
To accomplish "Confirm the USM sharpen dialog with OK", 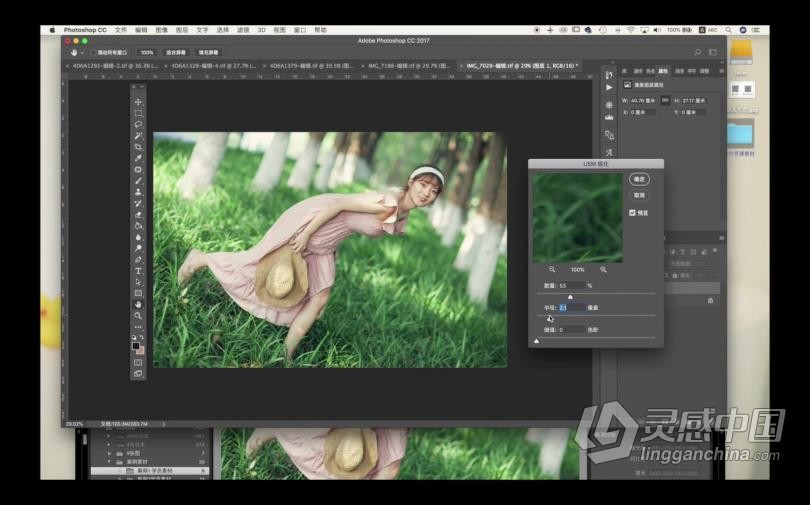I will (x=640, y=179).
